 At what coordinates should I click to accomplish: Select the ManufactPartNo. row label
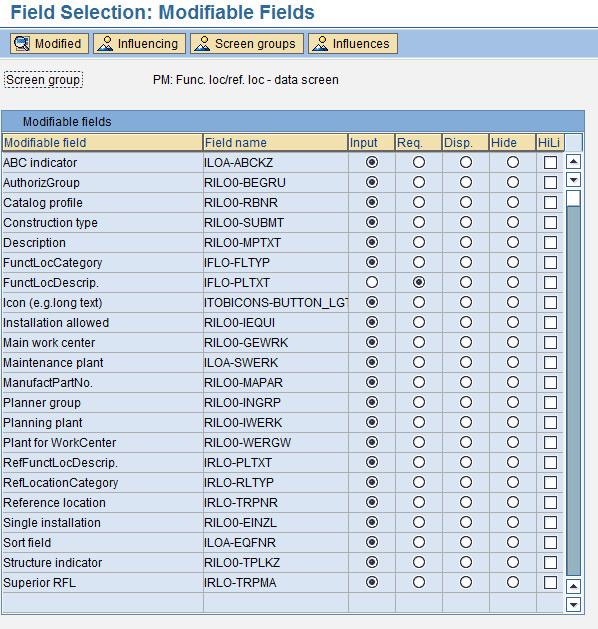48,383
